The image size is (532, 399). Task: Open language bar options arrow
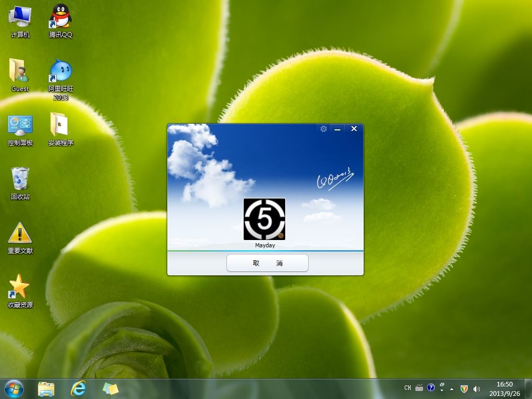coord(442,391)
